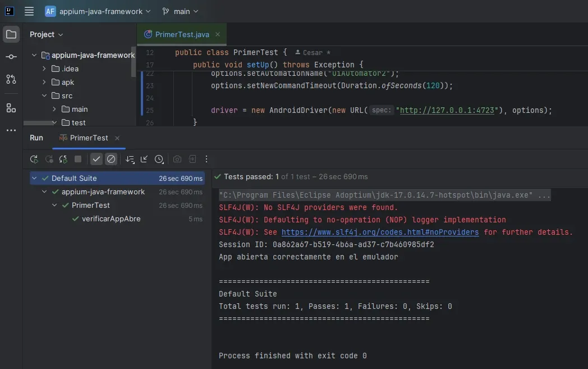
Task: Sort test results icon
Action: pyautogui.click(x=130, y=159)
